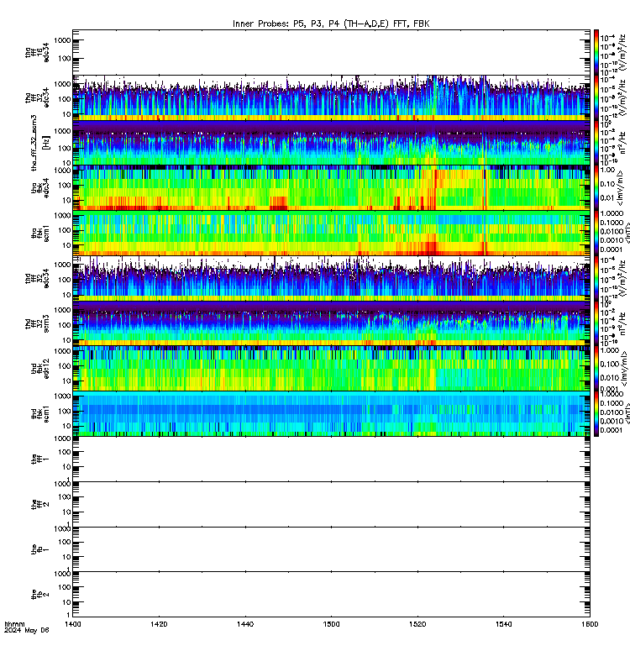The width and height of the screenshot is (630, 672).
Task: Click the empty 'the fb 2' panel
Action: pyautogui.click(x=331, y=595)
